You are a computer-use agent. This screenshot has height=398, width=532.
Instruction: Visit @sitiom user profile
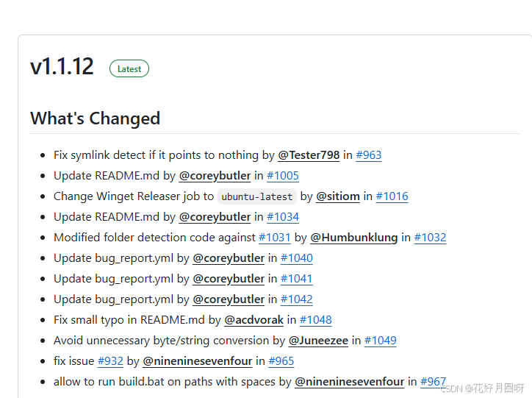tap(338, 196)
